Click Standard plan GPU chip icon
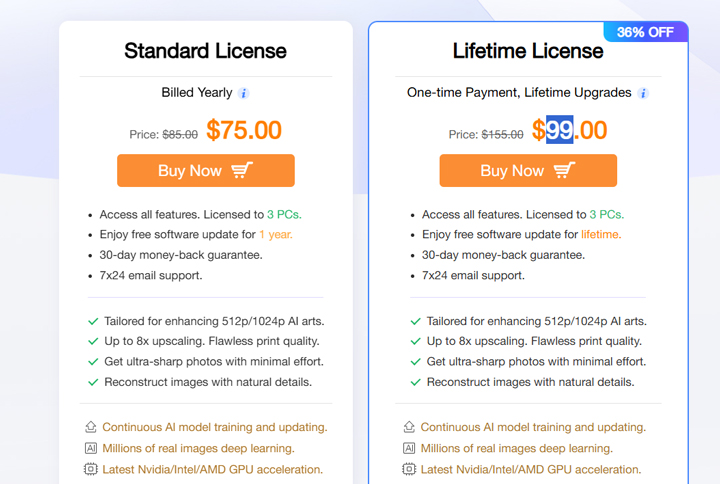 pyautogui.click(x=90, y=470)
